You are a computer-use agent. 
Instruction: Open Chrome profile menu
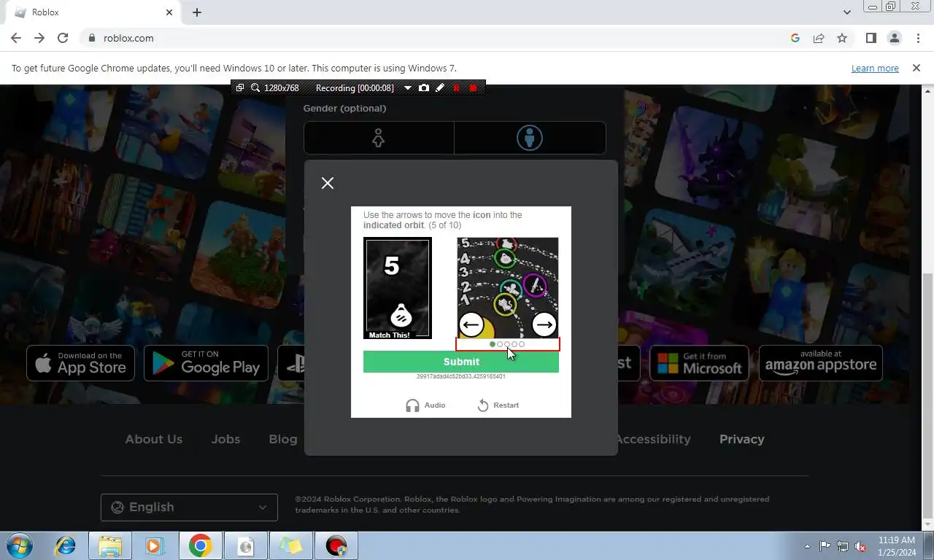(x=895, y=38)
